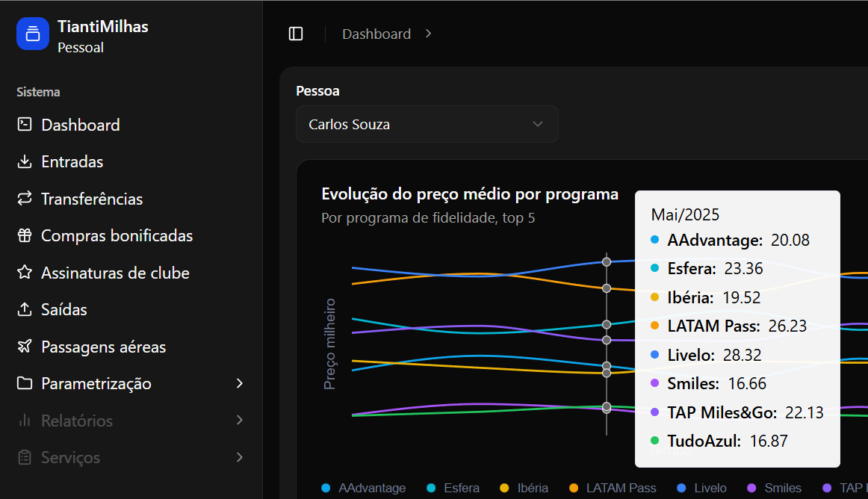Click the Mai/2025 marker point on the chart

[607, 262]
